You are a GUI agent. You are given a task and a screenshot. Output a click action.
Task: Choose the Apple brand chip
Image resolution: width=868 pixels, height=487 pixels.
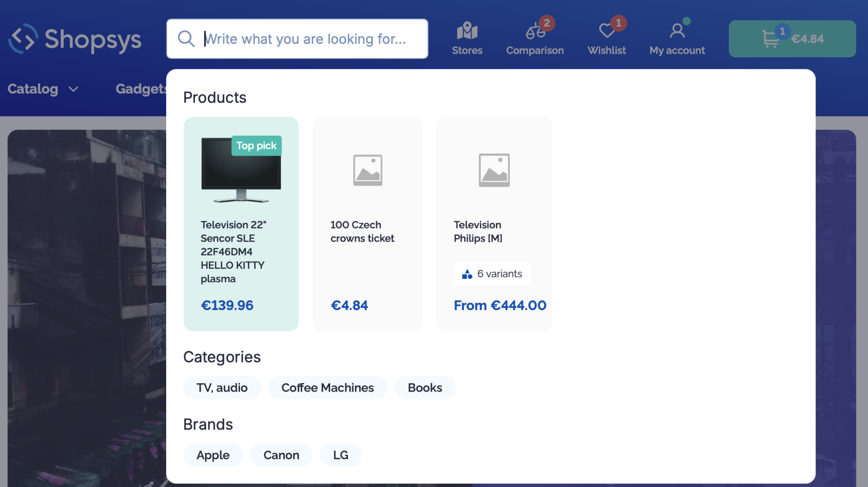pos(213,455)
